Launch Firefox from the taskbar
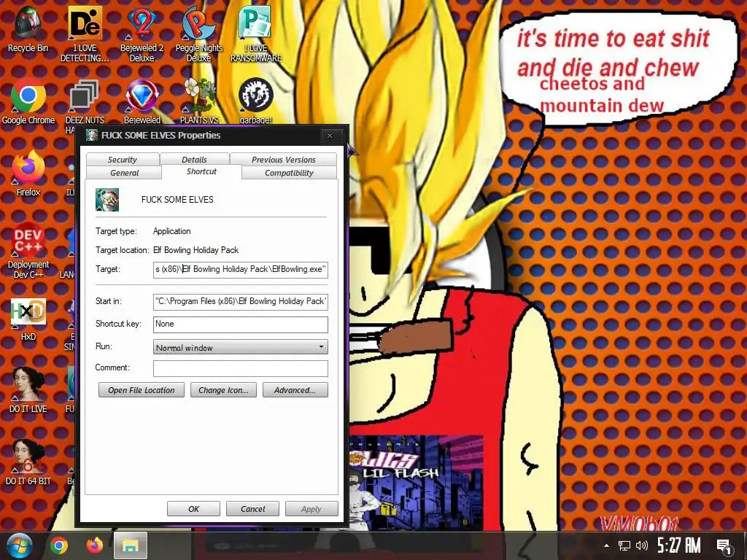This screenshot has width=747, height=560. click(94, 545)
